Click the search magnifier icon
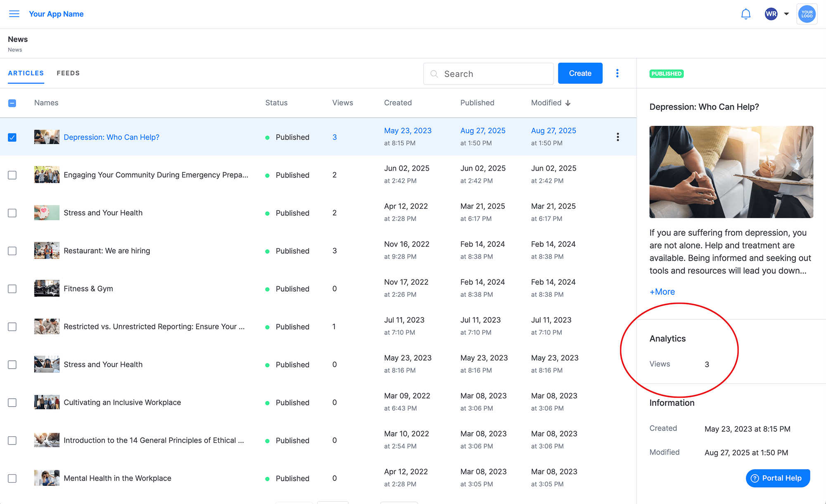826x504 pixels. click(434, 74)
